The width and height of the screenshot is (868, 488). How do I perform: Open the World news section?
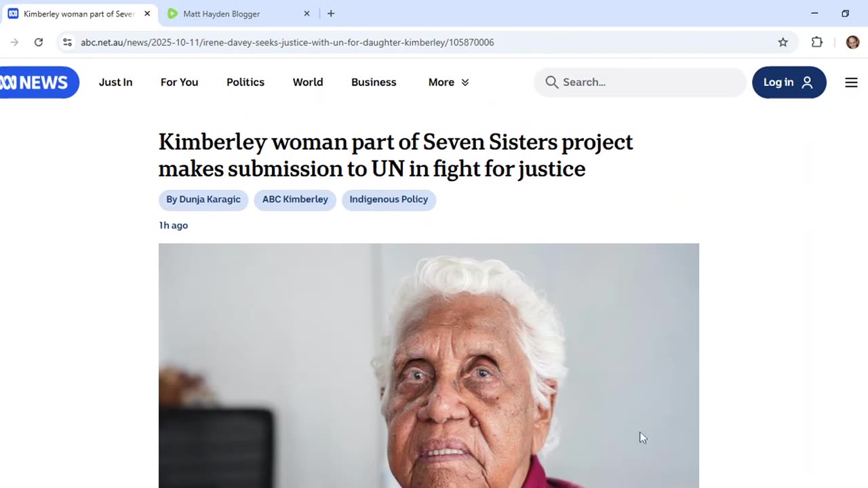point(308,82)
